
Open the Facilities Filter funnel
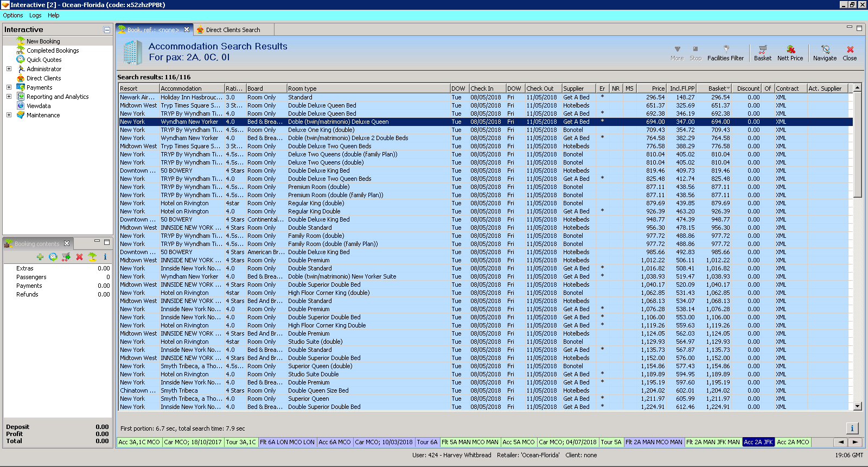(x=725, y=53)
